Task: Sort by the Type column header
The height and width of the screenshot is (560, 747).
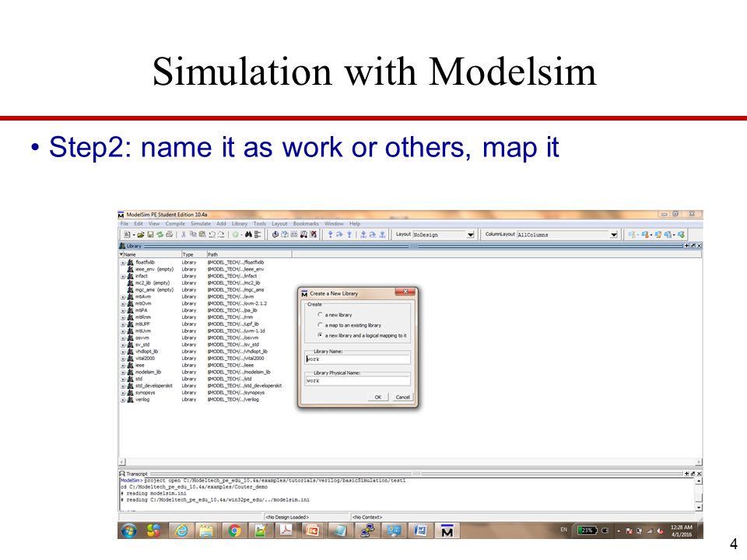Action: 194,254
